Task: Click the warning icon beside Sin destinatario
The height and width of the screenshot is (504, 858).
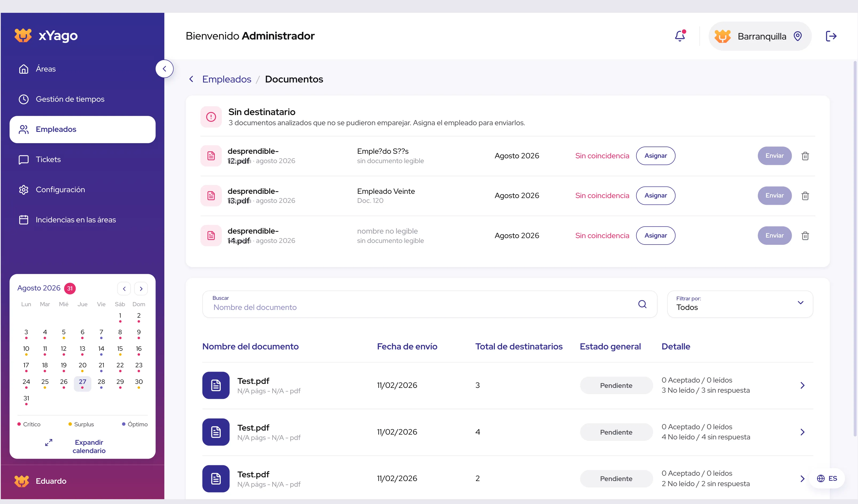Action: pyautogui.click(x=211, y=117)
